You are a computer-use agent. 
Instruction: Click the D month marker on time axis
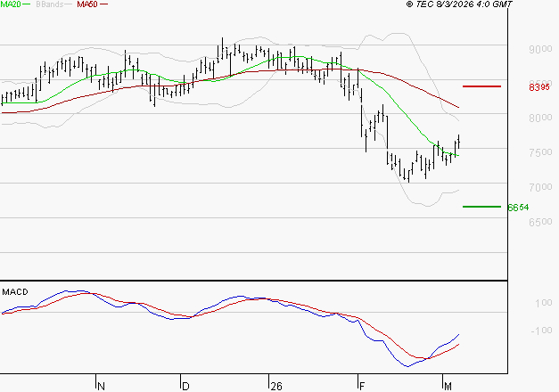[185, 386]
